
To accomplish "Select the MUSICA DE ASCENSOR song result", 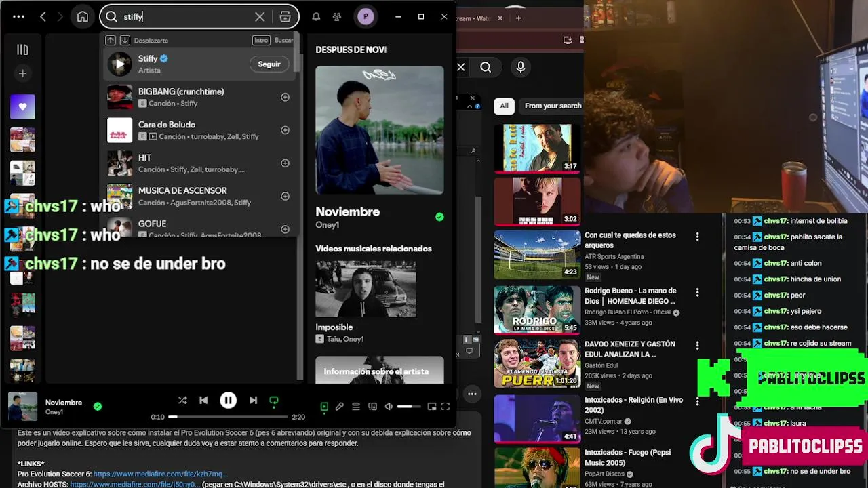I will click(199, 197).
